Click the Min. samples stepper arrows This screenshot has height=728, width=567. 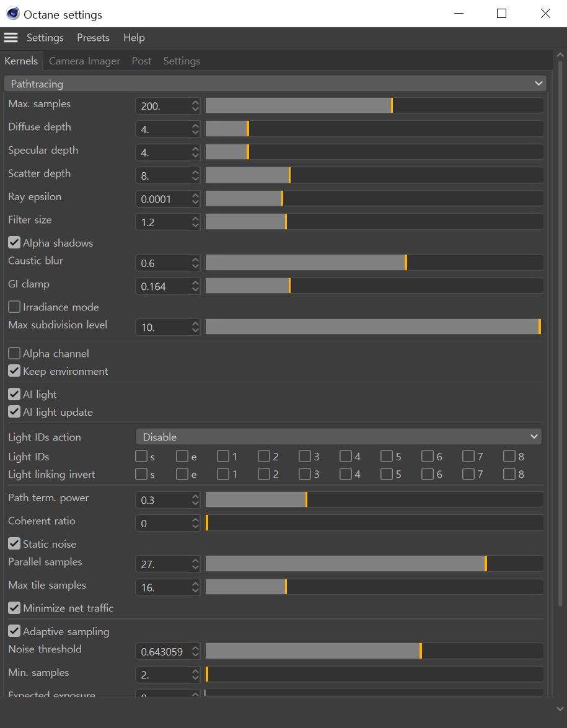tap(195, 675)
